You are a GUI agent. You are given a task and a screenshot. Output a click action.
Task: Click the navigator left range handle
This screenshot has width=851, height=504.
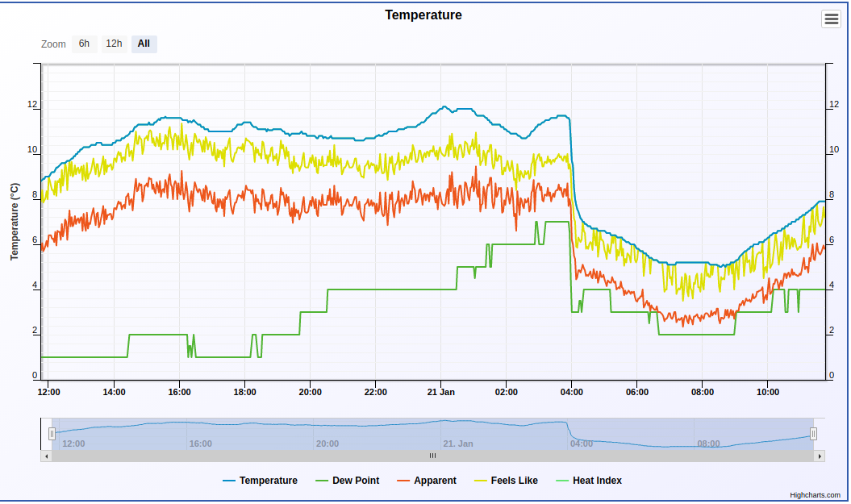(52, 434)
